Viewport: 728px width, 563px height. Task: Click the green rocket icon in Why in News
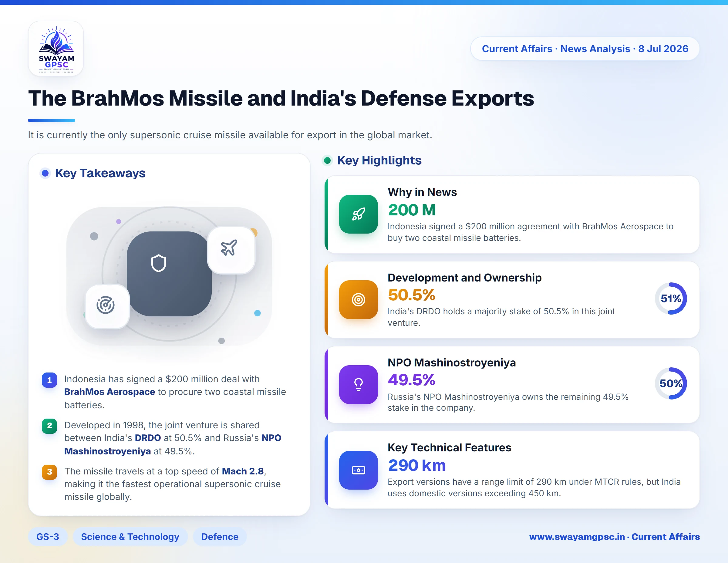(x=358, y=214)
